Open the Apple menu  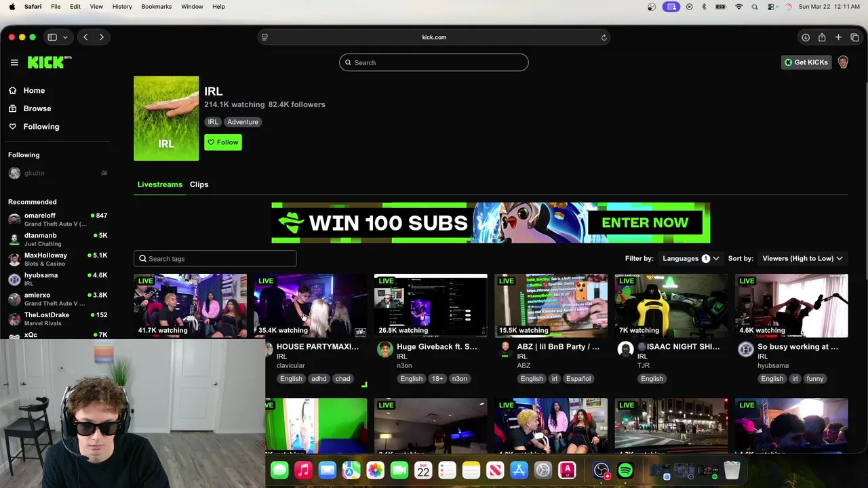pos(12,7)
